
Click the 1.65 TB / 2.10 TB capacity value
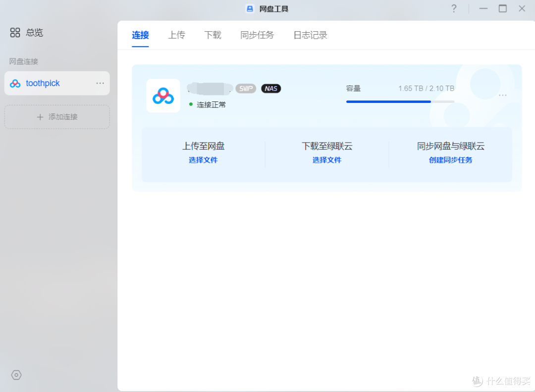[x=426, y=89]
